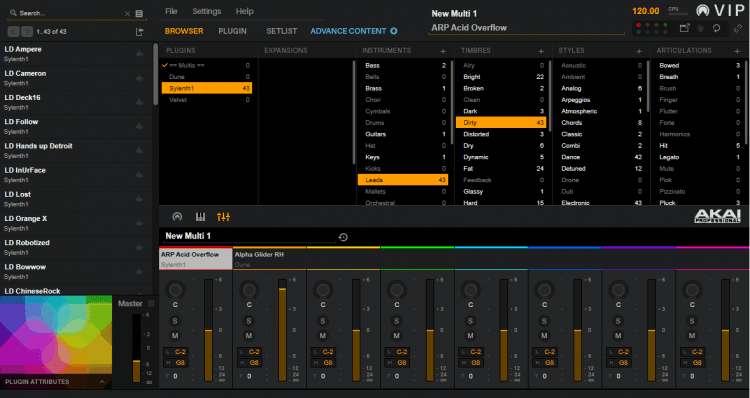
Task: Mute the Alpha Glider RH channel
Action: click(249, 336)
